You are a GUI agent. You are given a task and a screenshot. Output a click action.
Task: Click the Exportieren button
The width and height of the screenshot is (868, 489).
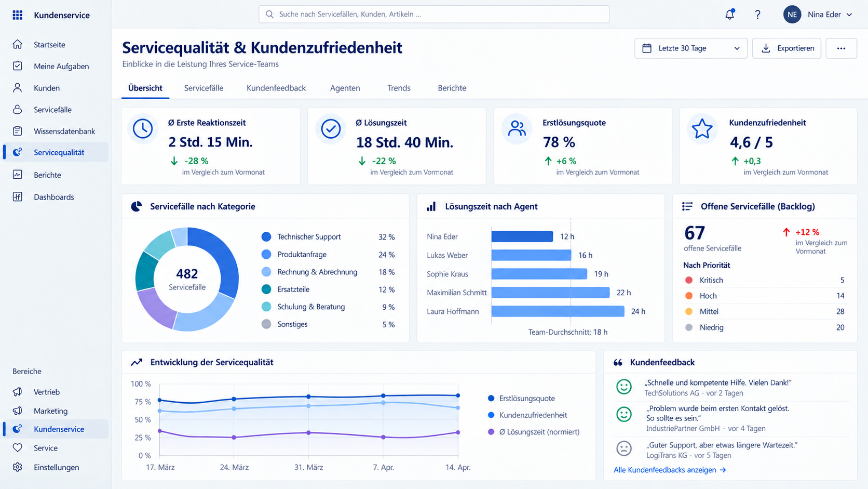pos(786,48)
